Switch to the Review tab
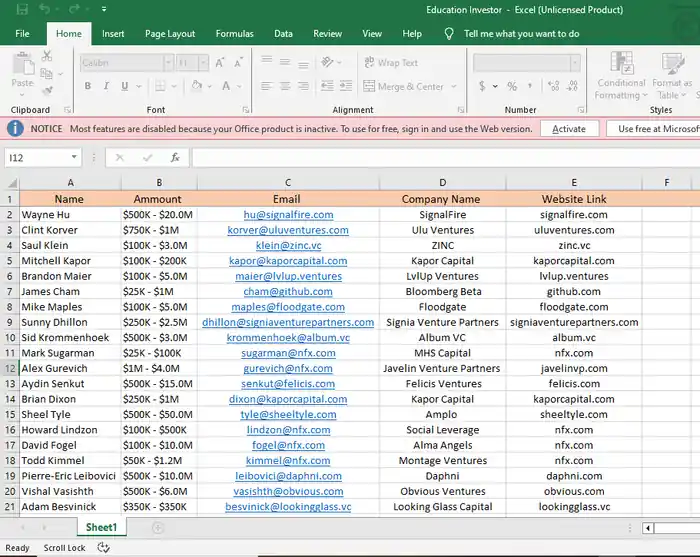The image size is (700, 557). (327, 34)
